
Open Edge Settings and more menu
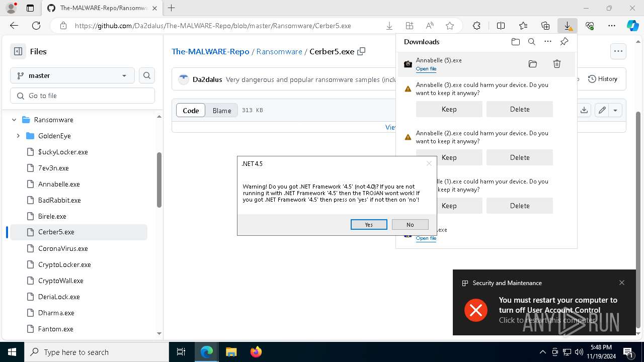(612, 26)
